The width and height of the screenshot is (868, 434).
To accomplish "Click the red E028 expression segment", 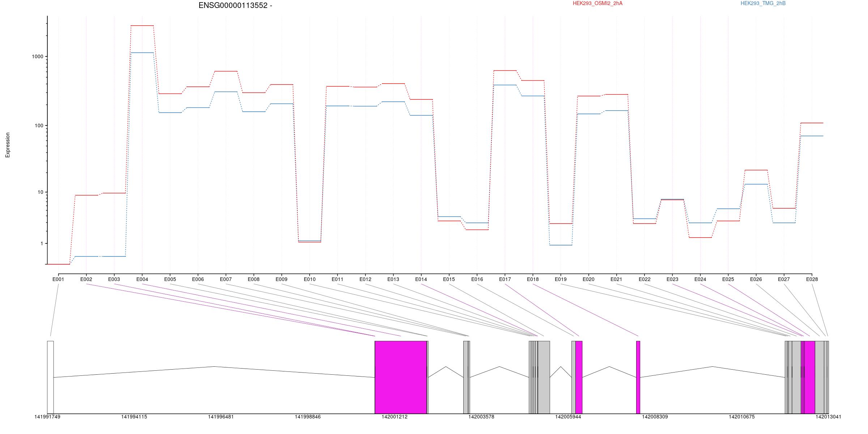I will click(812, 123).
